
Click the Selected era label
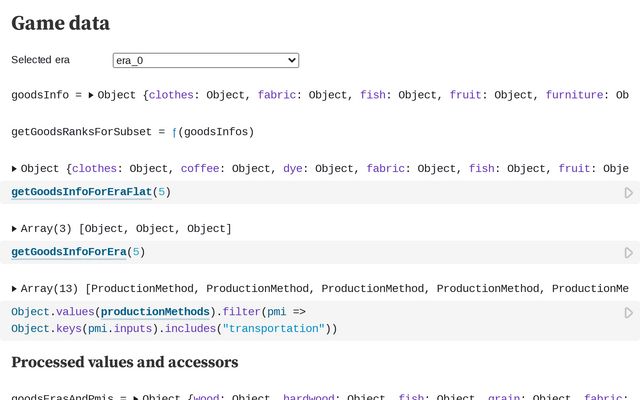[x=40, y=60]
